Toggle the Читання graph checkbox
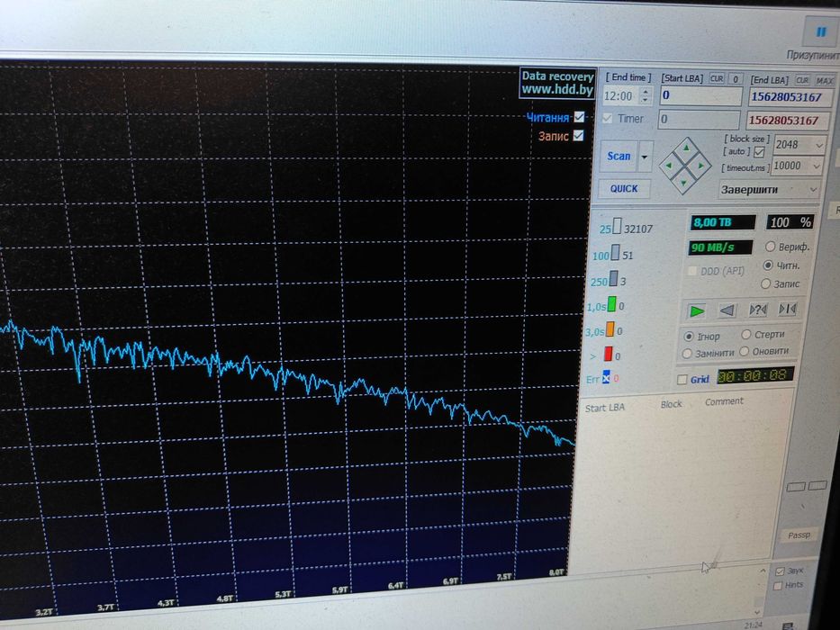 tap(579, 117)
